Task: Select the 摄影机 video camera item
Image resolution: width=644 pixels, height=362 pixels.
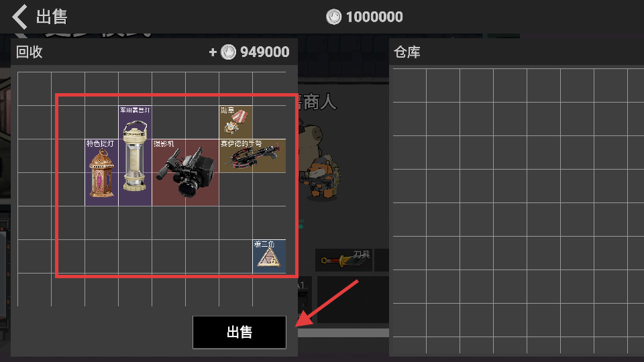Action: (x=185, y=172)
